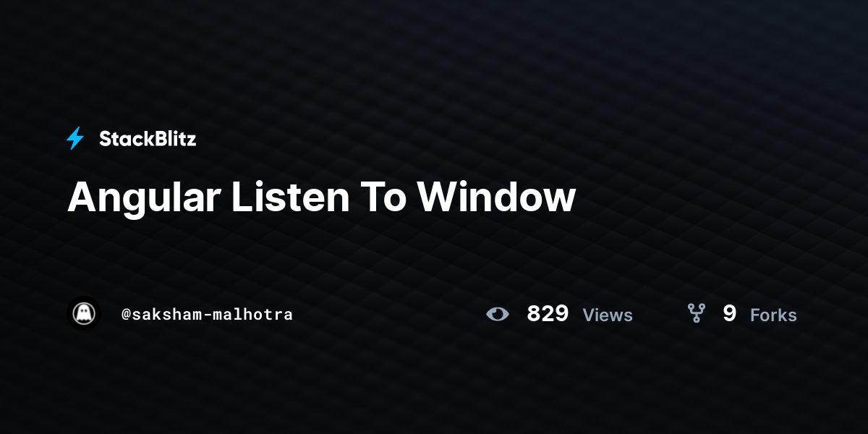Select the 9 forks count
The height and width of the screenshot is (434, 868).
pos(729,314)
